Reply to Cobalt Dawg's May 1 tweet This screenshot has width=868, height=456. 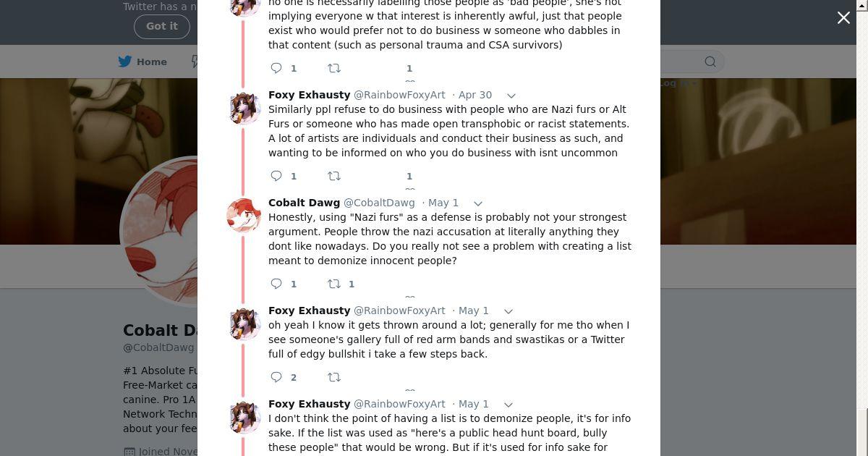click(x=276, y=284)
